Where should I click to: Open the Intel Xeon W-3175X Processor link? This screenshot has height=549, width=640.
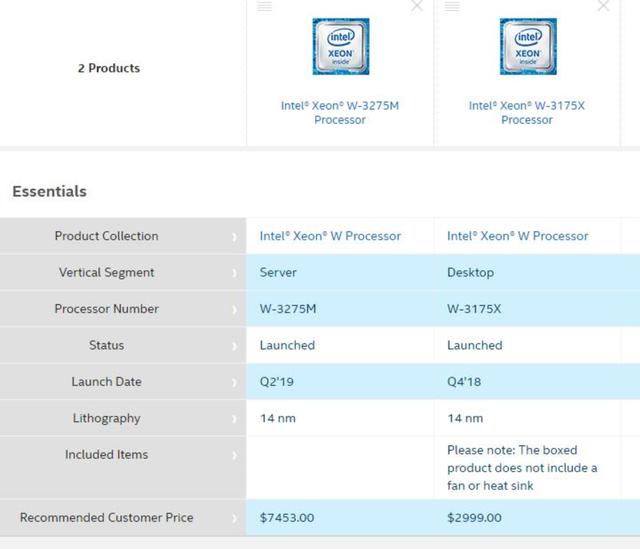[x=527, y=112]
